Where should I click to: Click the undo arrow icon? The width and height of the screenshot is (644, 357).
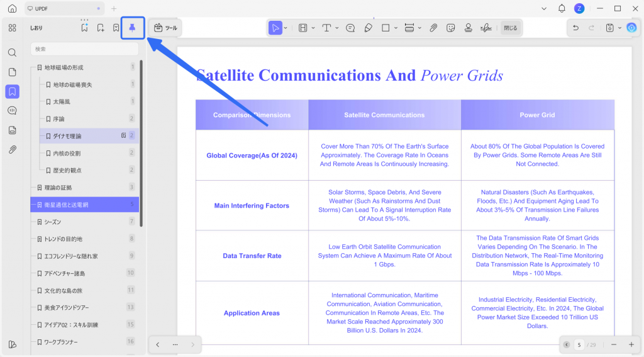click(576, 28)
